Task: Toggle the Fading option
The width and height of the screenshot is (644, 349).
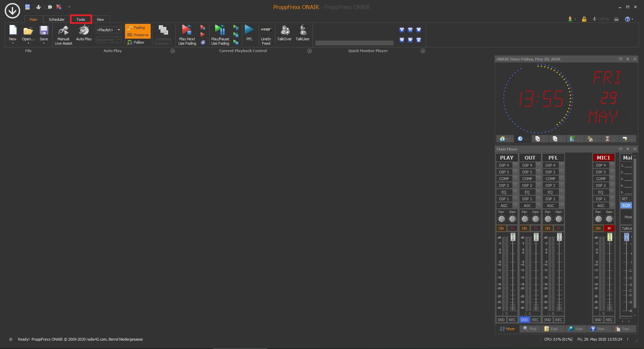Action: 138,28
